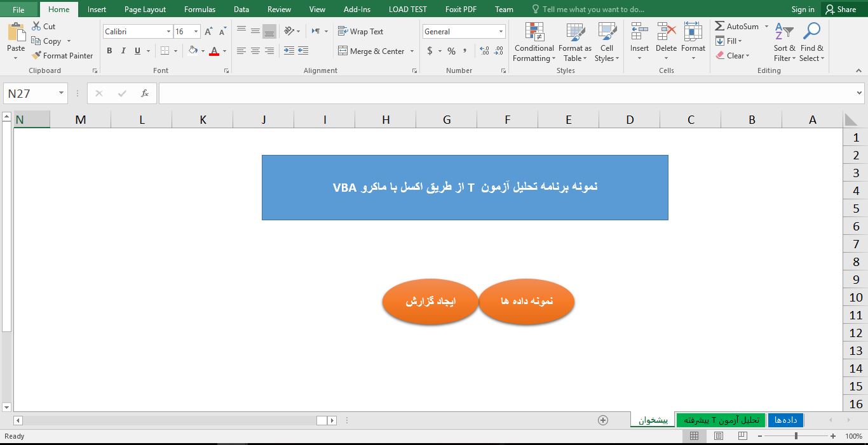Toggle Underline formatting
Image resolution: width=868 pixels, height=445 pixels.
[137, 51]
